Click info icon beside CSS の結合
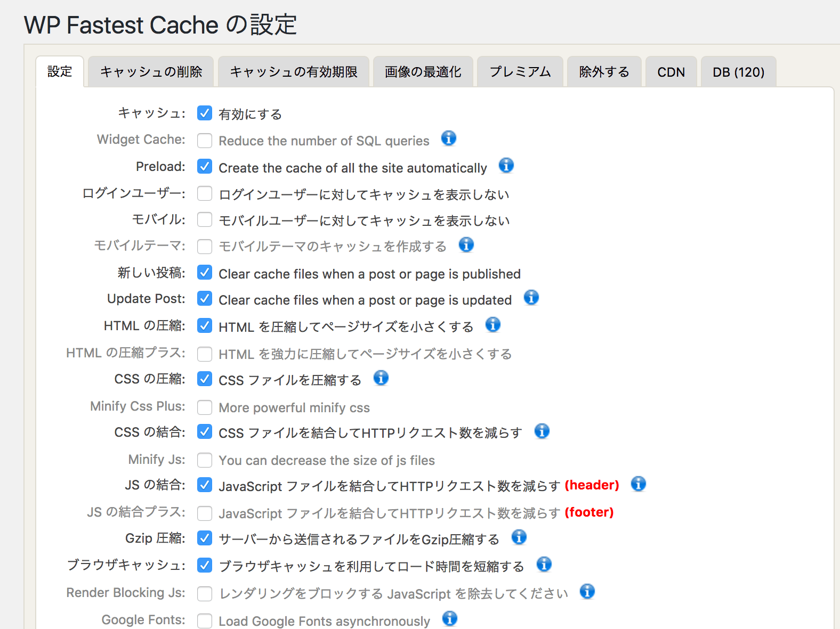This screenshot has width=840, height=629. pyautogui.click(x=542, y=431)
